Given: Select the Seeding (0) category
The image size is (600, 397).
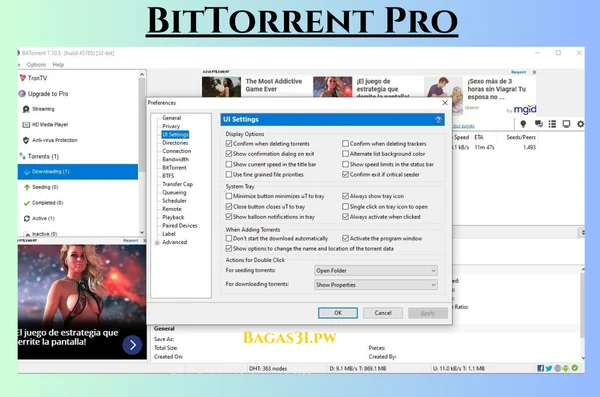Looking at the screenshot, I should click(41, 187).
